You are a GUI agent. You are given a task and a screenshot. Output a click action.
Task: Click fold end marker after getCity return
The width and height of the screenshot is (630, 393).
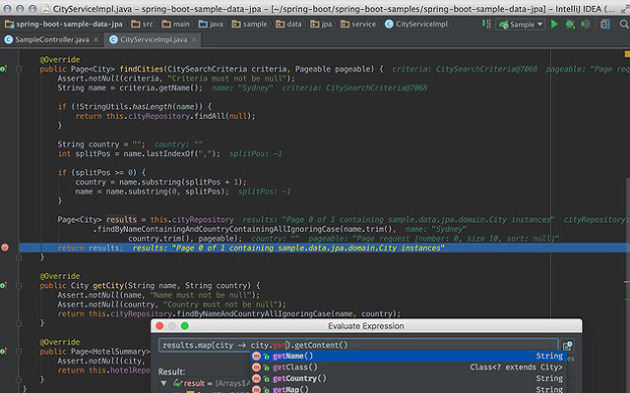(x=19, y=323)
